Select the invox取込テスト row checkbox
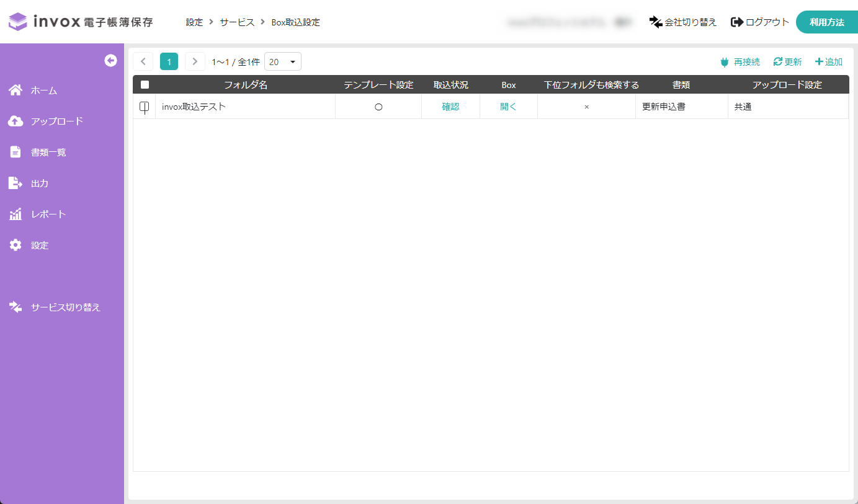 (144, 106)
